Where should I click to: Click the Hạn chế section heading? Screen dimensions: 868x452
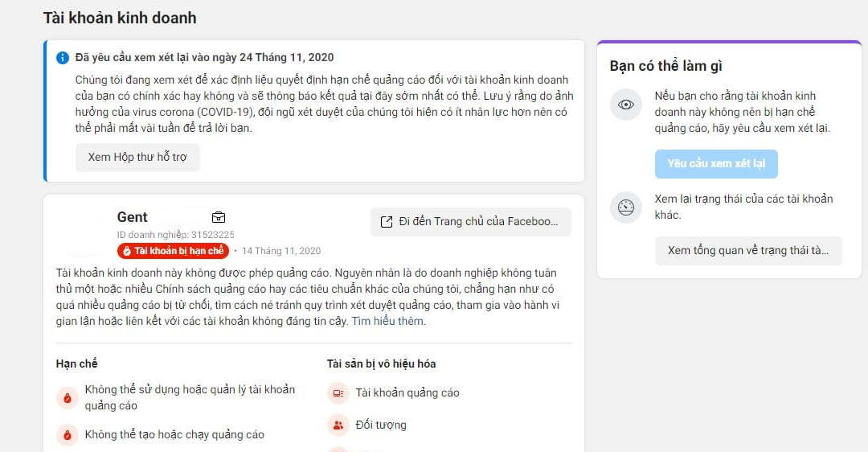click(x=76, y=364)
